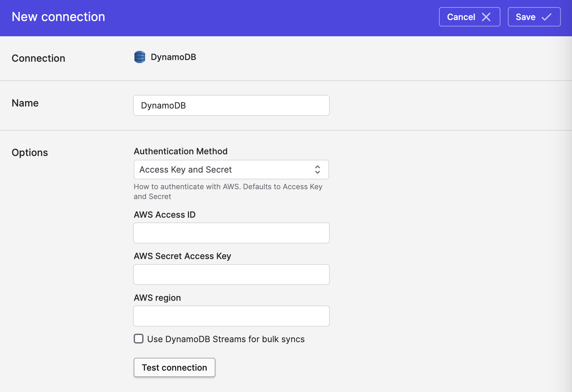Click the Name section label
The width and height of the screenshot is (572, 392).
25,103
